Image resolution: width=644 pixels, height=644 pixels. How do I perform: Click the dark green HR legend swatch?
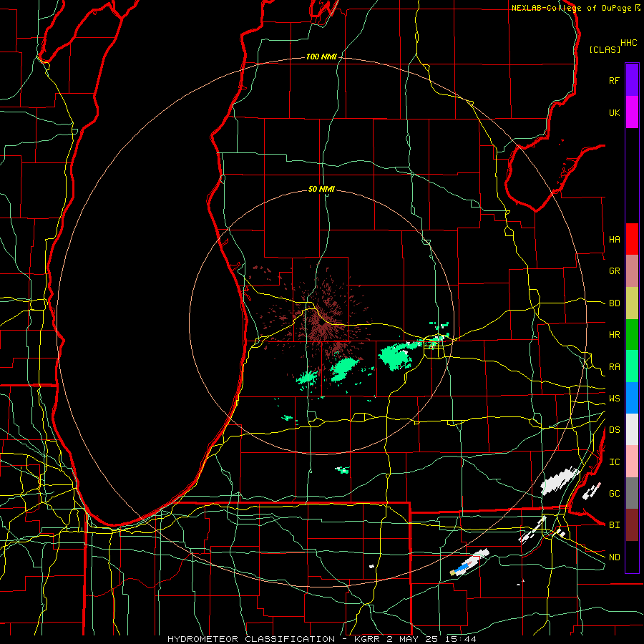click(x=632, y=334)
